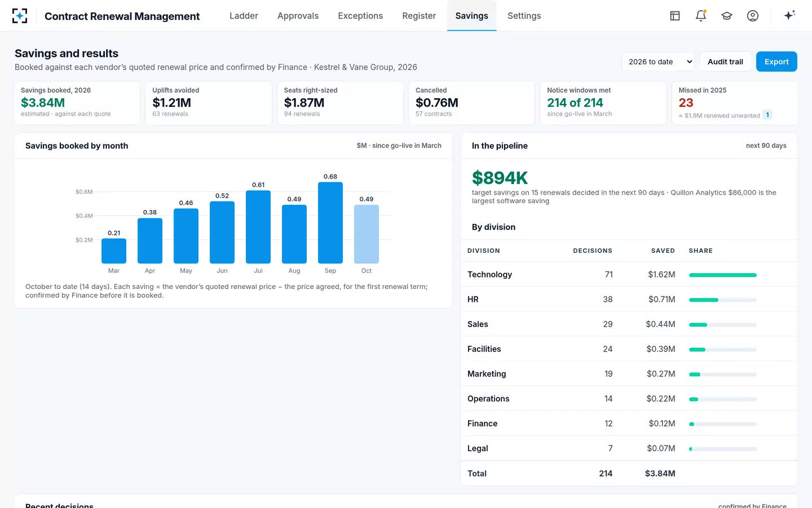Screen dimensions: 812x508
Task: Click the Jun bar in savings chart
Action: (x=222, y=233)
